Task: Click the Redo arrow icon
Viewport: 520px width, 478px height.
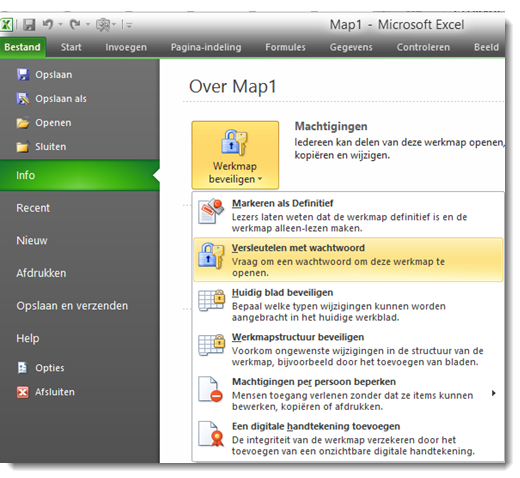Action: 75,24
